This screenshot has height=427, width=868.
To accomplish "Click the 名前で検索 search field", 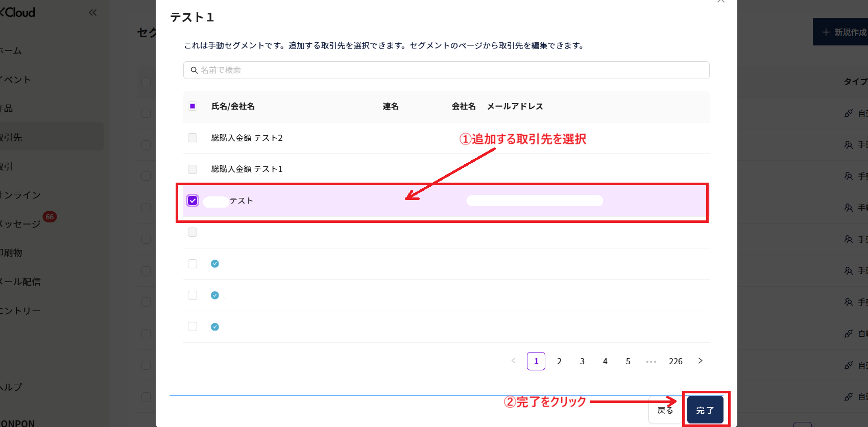I will (x=446, y=70).
